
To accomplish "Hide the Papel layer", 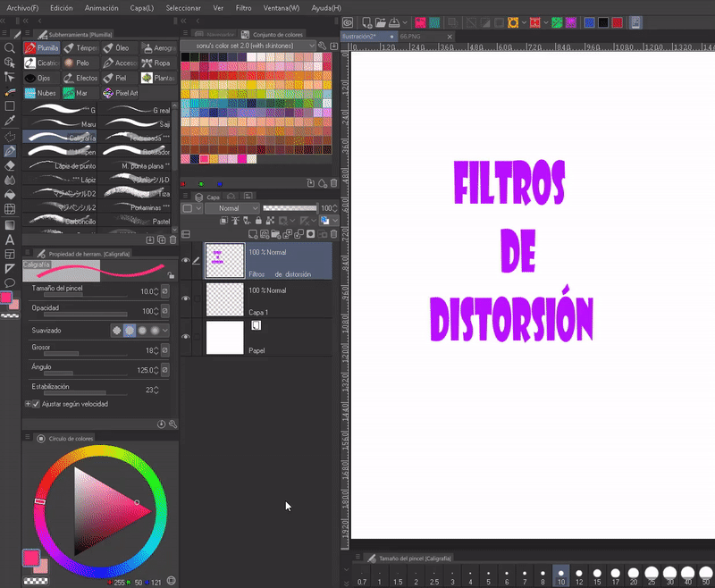I will click(186, 337).
